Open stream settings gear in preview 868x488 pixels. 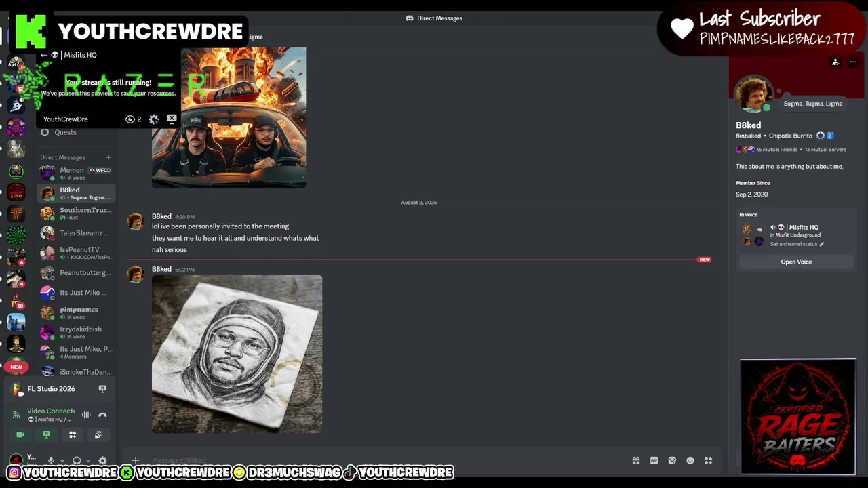point(154,119)
